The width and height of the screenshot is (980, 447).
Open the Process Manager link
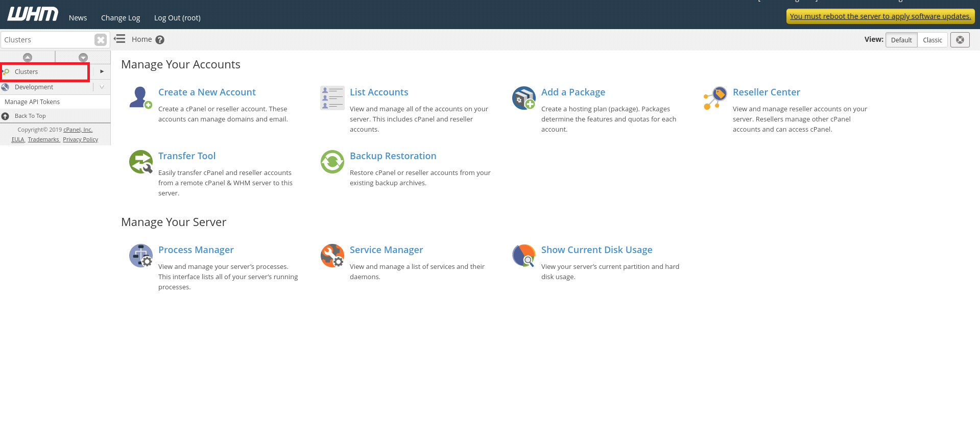coord(196,250)
